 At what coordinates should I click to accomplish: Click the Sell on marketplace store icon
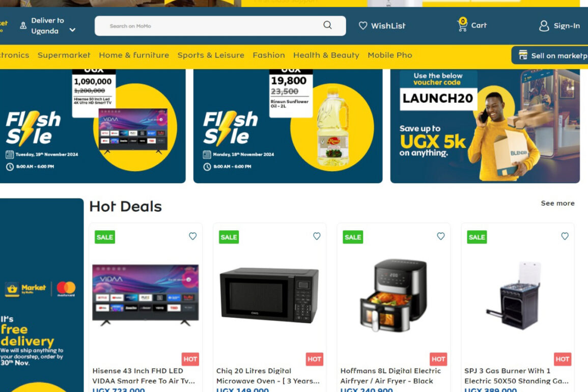pos(523,55)
